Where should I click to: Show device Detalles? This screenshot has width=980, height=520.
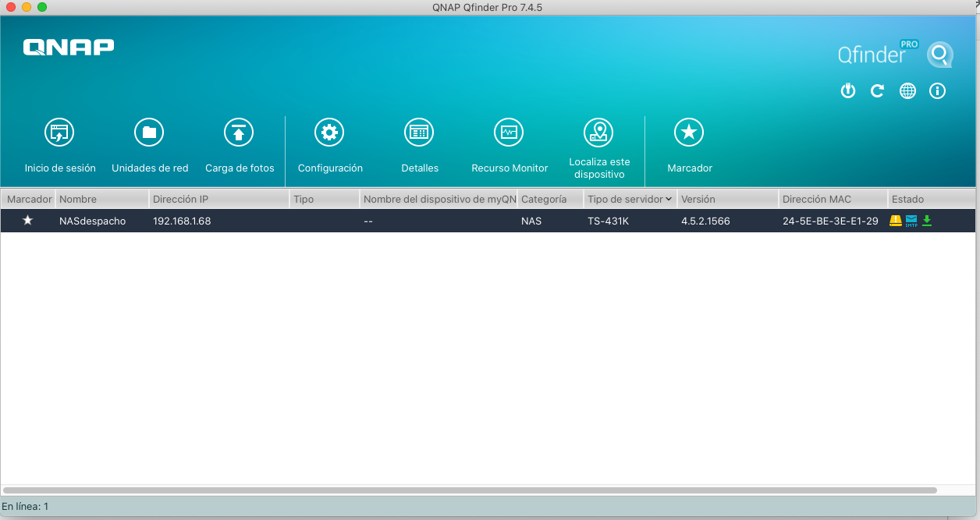pyautogui.click(x=419, y=133)
